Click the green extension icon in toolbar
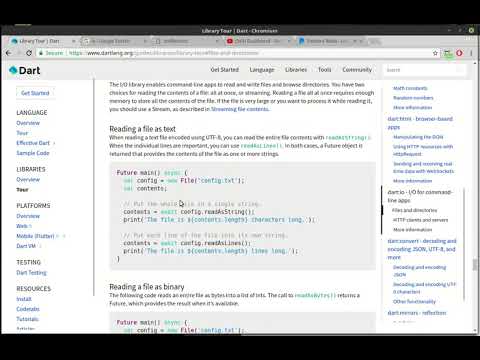This screenshot has width=480, height=360. tap(448, 53)
